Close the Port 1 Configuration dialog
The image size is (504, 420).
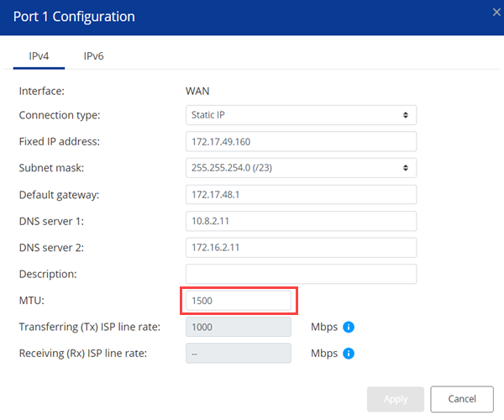tap(496, 12)
